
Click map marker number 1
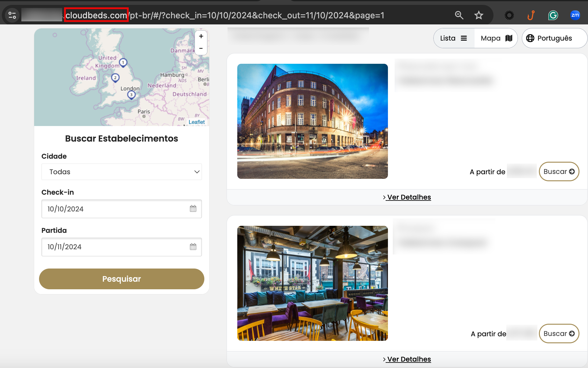click(123, 63)
